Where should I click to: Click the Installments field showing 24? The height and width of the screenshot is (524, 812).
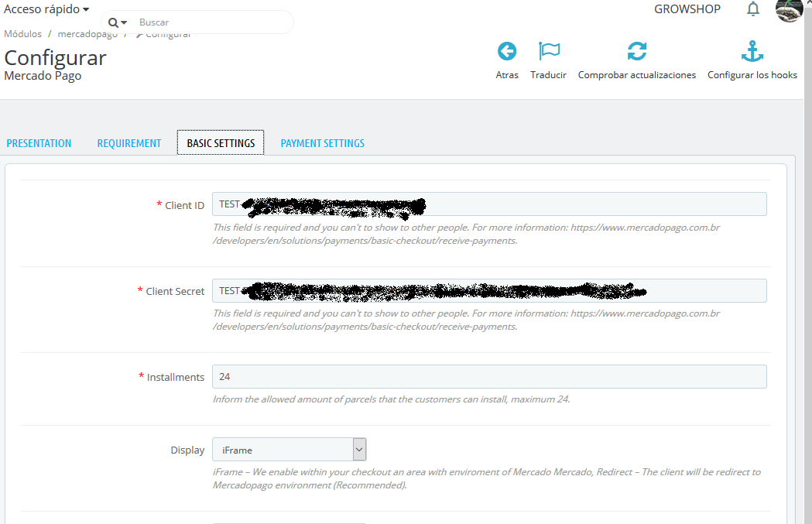click(489, 376)
